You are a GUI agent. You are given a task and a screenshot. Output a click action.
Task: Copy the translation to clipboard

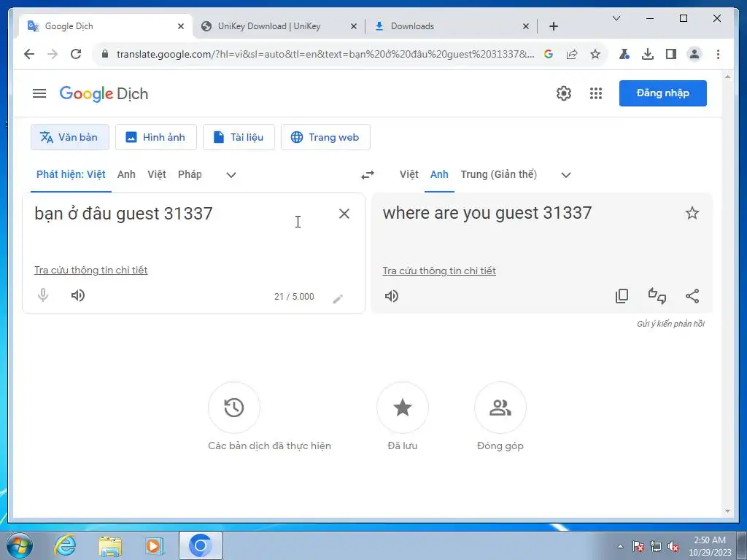tap(622, 296)
